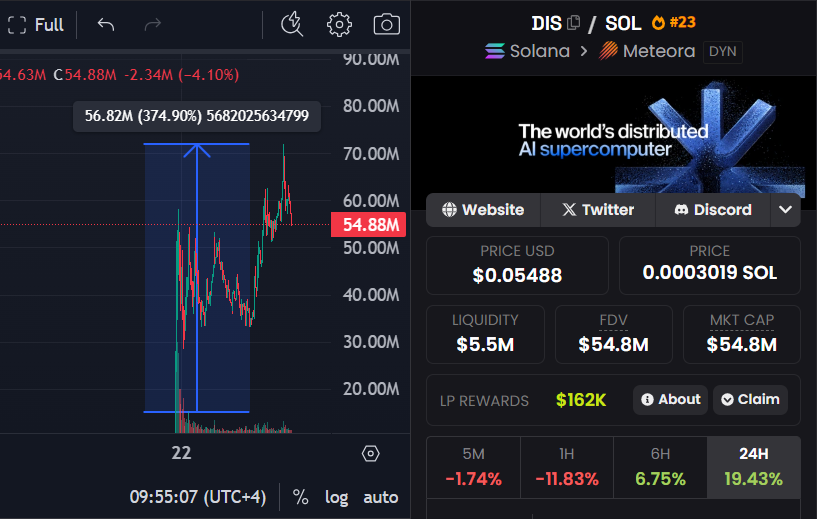Click the date label 22 on time axis

[181, 453]
